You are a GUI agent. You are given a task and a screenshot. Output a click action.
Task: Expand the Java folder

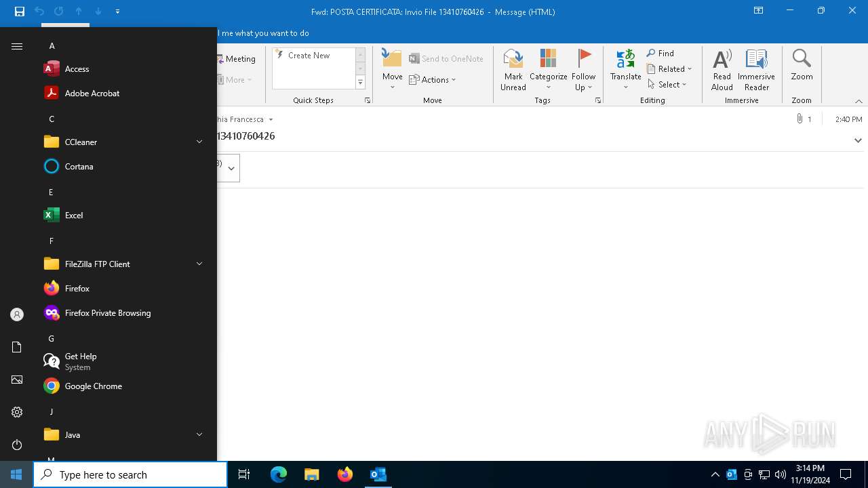(125, 434)
